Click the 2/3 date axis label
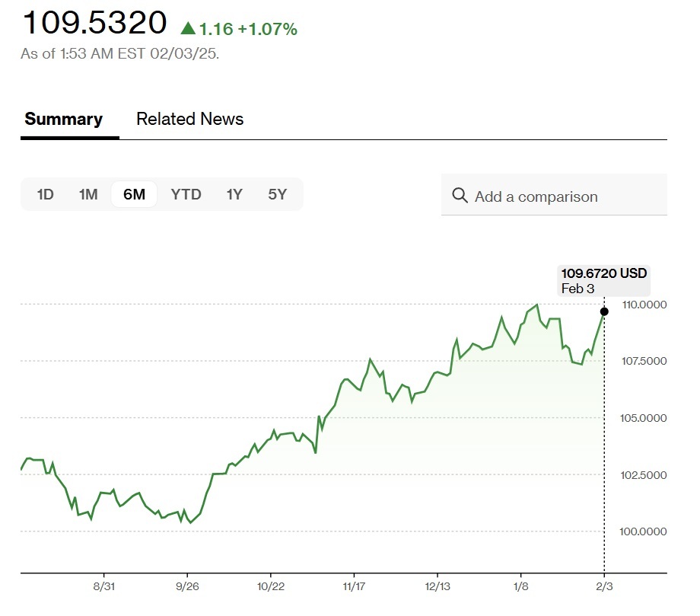 click(604, 588)
